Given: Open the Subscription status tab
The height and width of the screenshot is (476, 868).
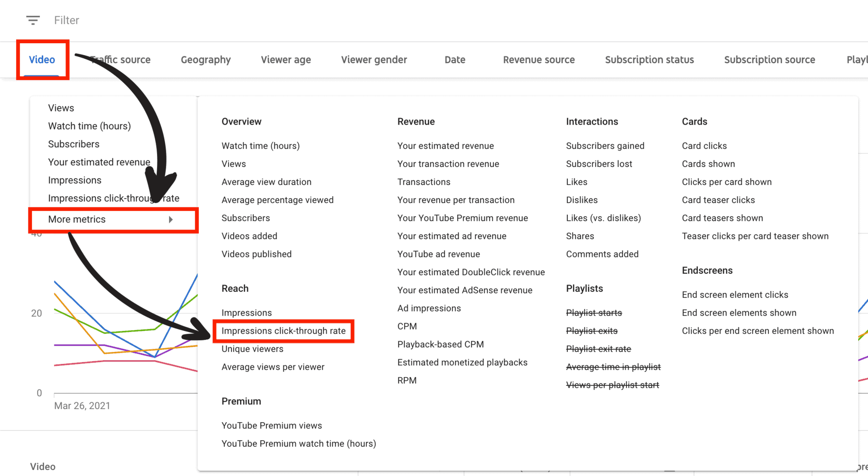Looking at the screenshot, I should click(x=649, y=59).
